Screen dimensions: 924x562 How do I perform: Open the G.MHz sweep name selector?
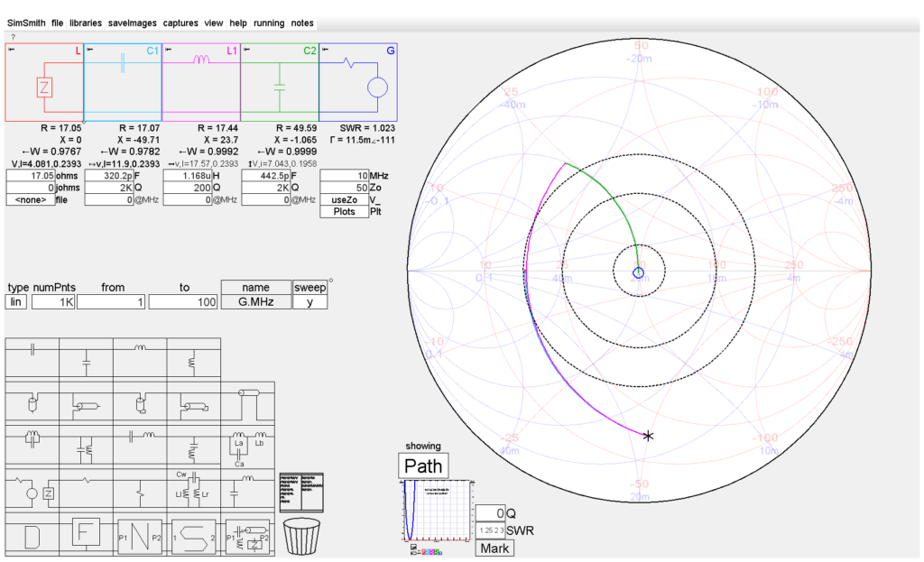tap(255, 301)
